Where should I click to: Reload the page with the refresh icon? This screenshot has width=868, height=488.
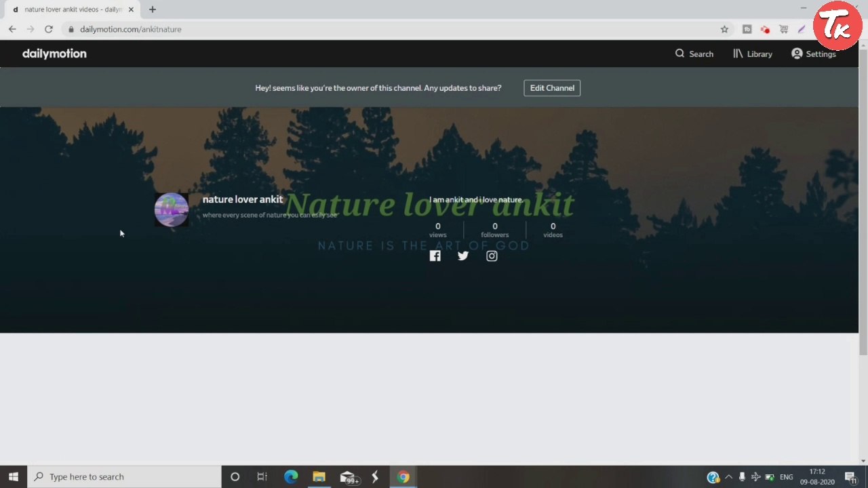pos(49,29)
